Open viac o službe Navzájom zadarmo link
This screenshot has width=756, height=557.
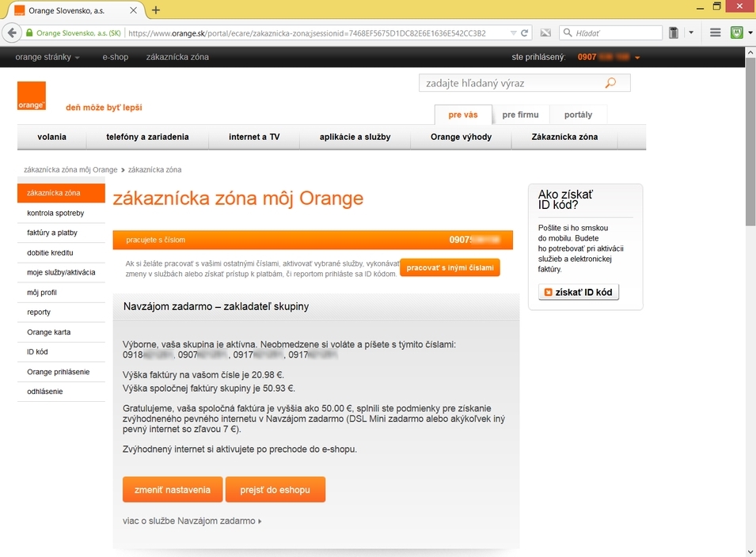point(192,521)
